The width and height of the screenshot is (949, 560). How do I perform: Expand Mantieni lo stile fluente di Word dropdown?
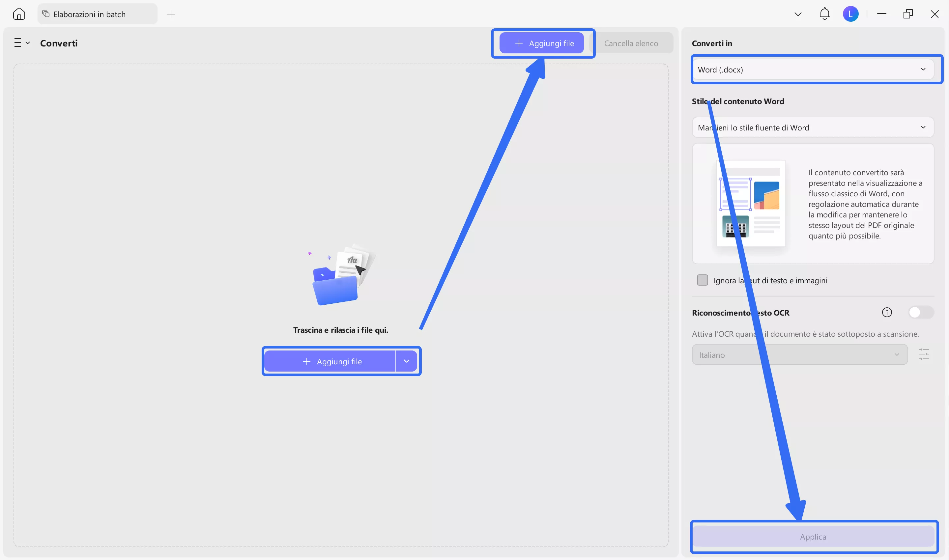[812, 127]
